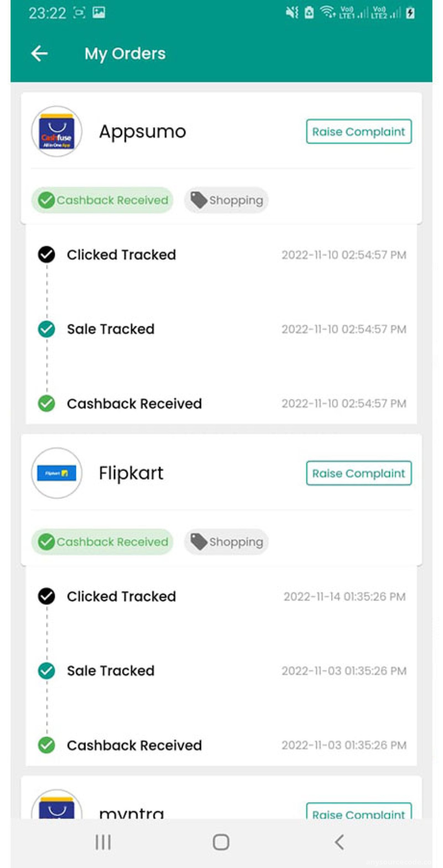This screenshot has width=443, height=868.
Task: Click the Flipkart Sale Tracked teal checkmark
Action: (x=47, y=671)
